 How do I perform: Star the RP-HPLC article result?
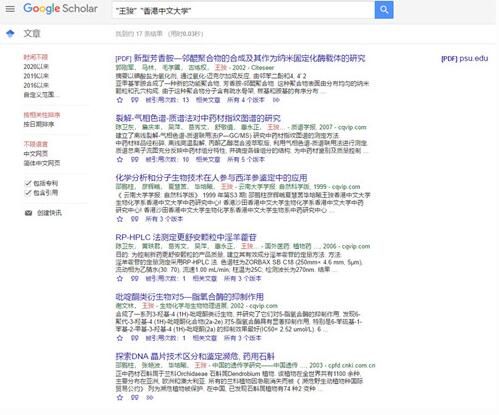click(x=120, y=278)
